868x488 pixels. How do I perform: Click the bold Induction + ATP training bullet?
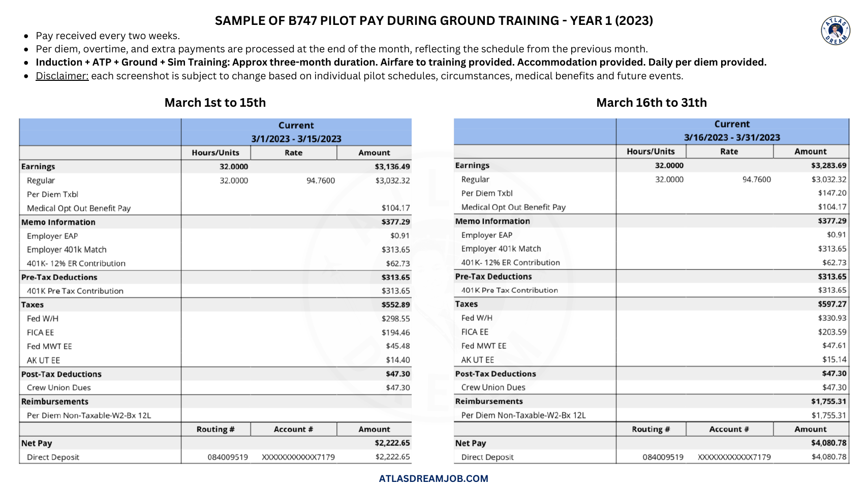tap(401, 63)
